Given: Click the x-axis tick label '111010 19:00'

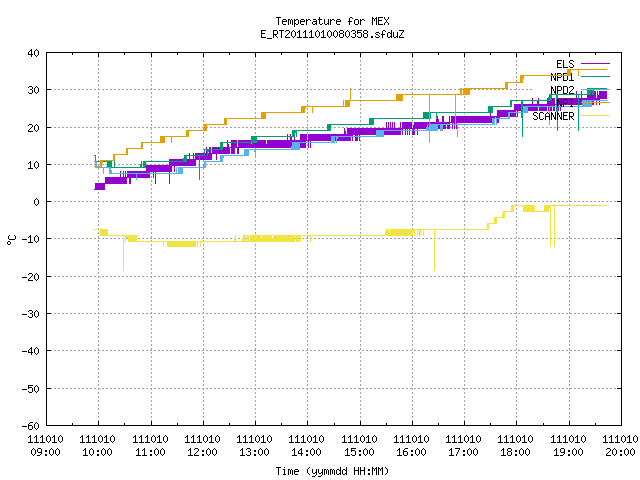Looking at the screenshot, I should click(568, 446).
